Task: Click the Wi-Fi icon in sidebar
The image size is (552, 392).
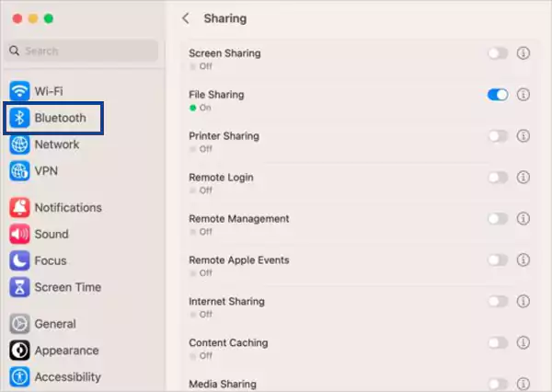Action: pos(19,91)
